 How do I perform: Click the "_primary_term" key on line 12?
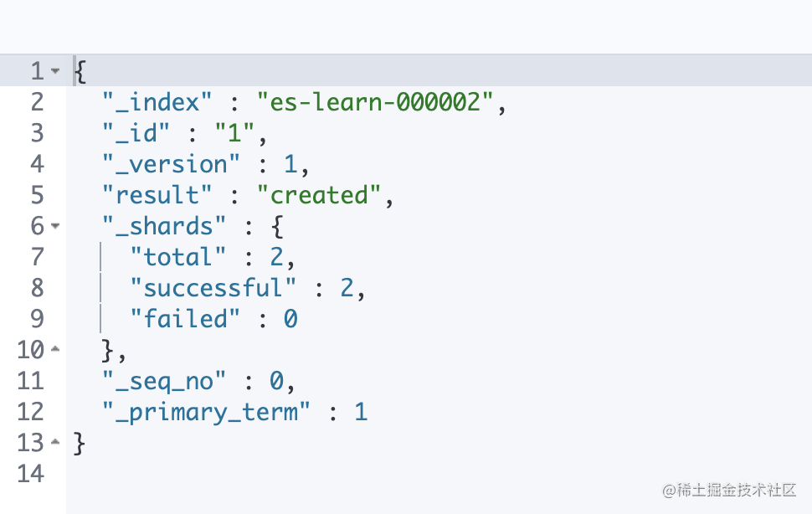coord(206,413)
